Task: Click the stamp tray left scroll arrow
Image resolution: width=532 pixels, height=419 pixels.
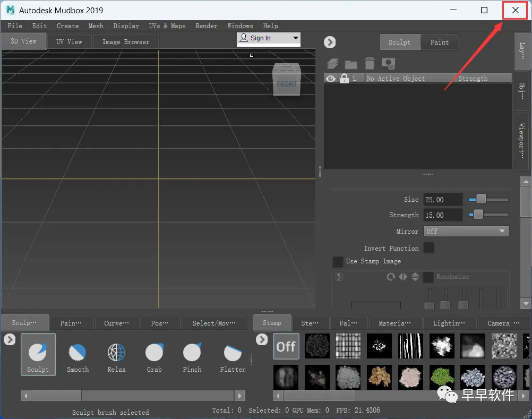Action: click(x=278, y=396)
